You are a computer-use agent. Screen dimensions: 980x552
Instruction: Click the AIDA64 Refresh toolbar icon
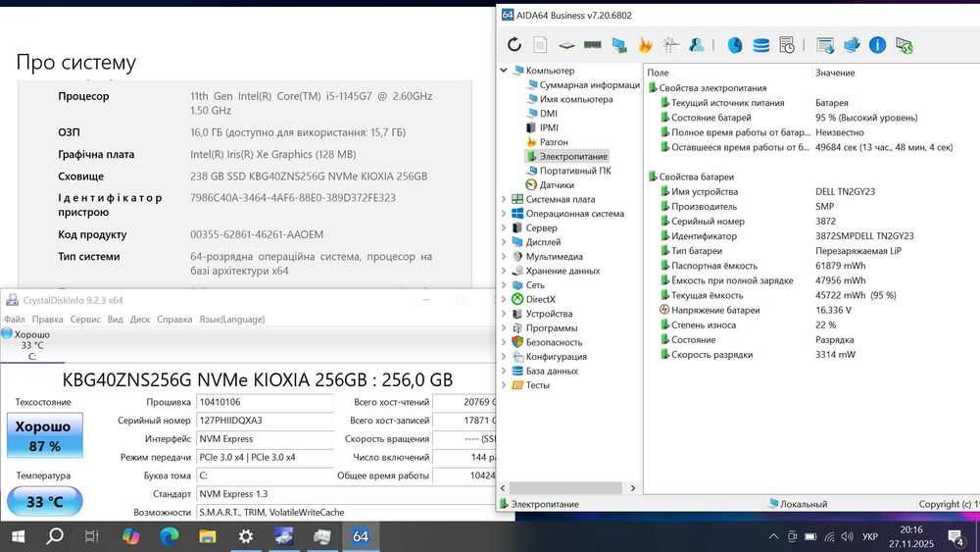coord(514,44)
